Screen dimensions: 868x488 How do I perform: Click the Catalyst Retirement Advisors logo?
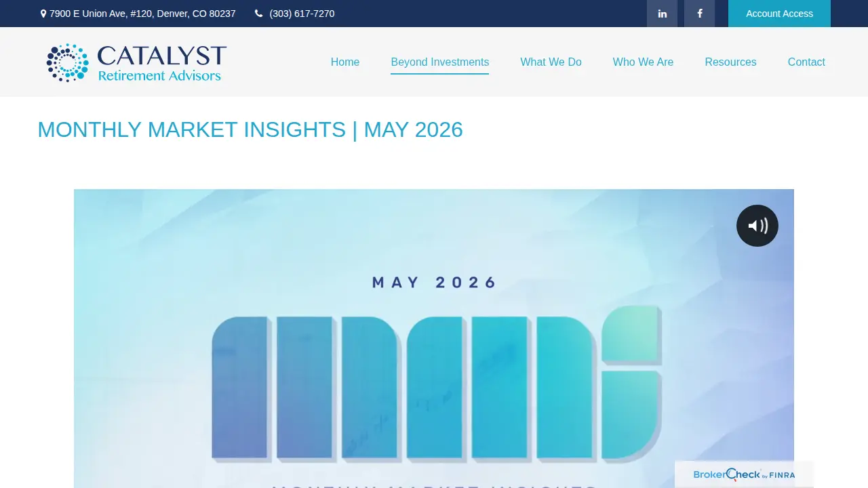point(136,62)
